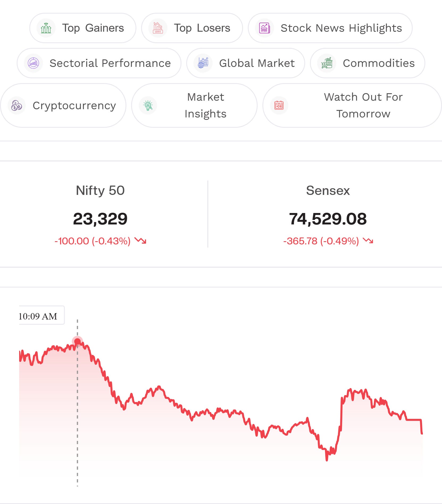Click the red chart marker at 10:09 AM

[77, 341]
